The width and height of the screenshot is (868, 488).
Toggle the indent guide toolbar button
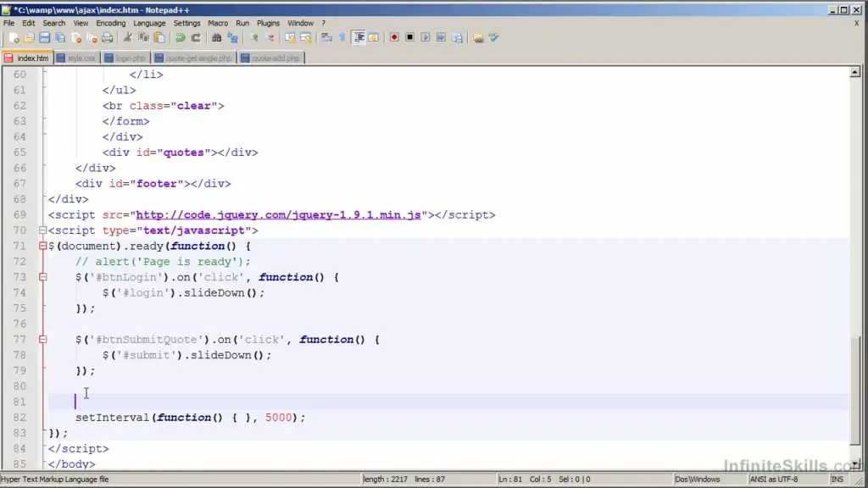[359, 37]
